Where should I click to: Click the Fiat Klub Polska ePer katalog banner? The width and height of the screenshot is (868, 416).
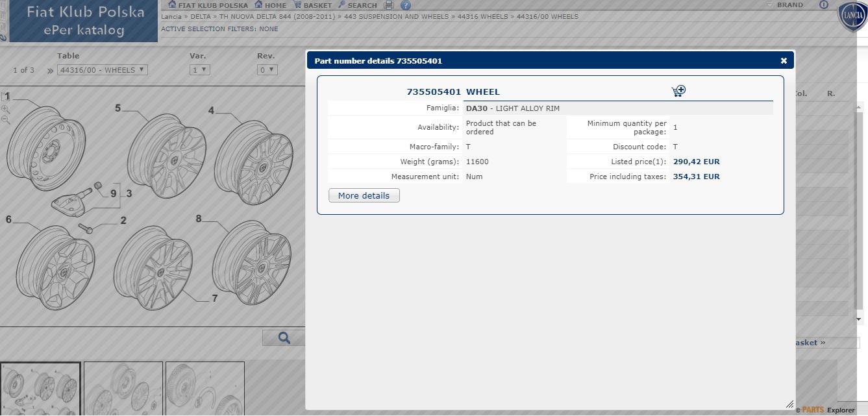84,21
